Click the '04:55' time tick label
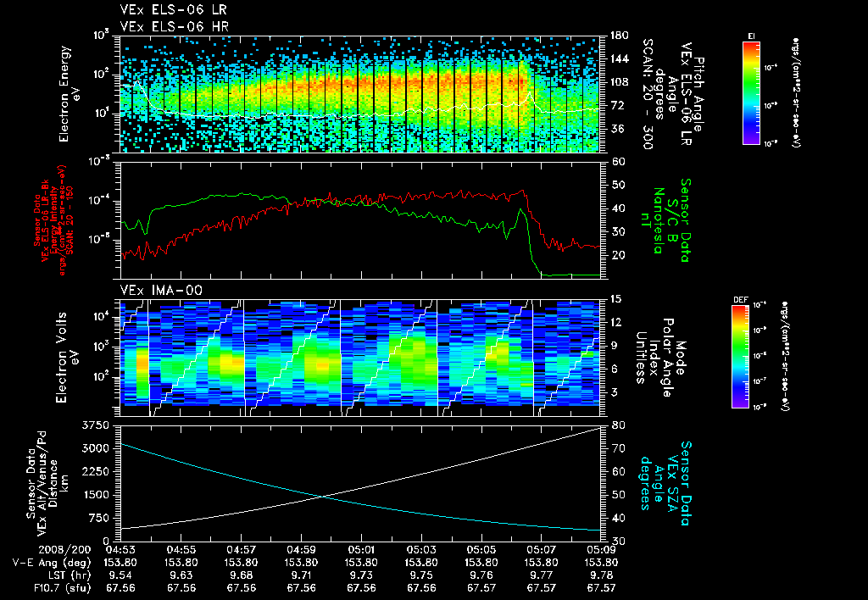Viewport: 868px width, 600px height. click(181, 550)
